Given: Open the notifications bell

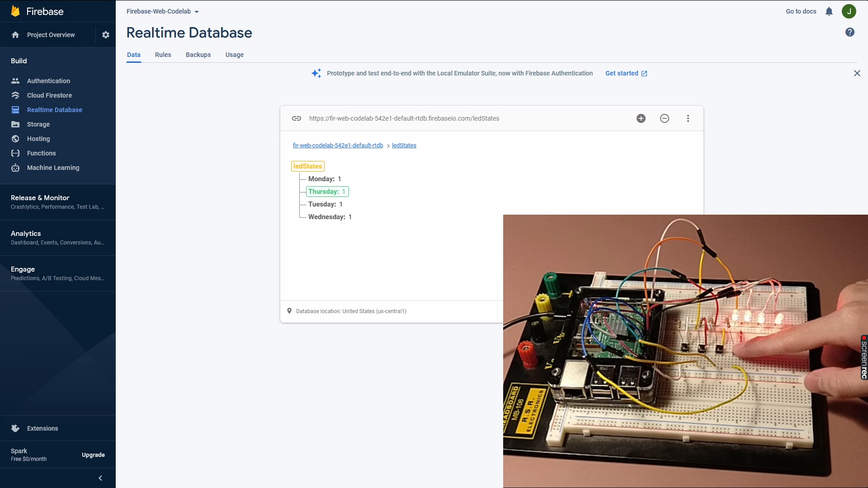Looking at the screenshot, I should point(829,11).
